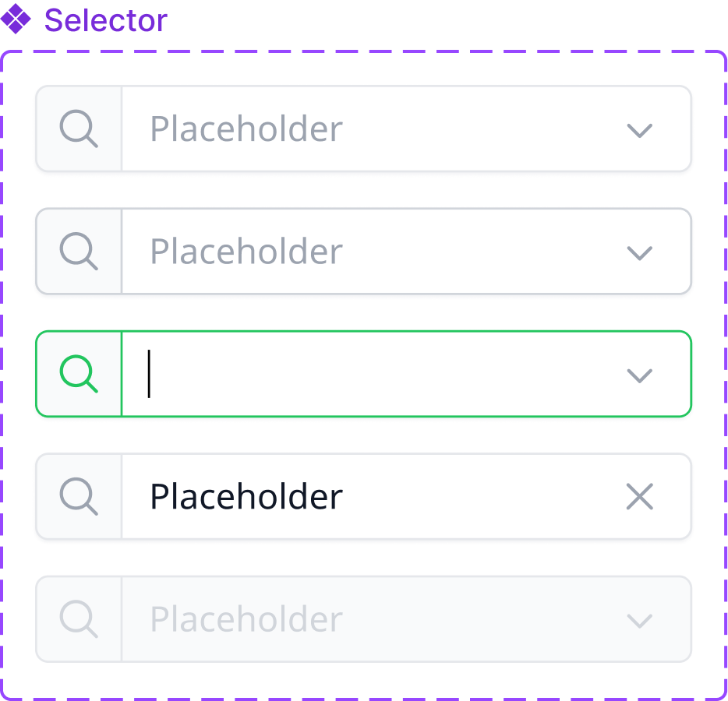Click the dashed purple frame's top border
The width and height of the screenshot is (728, 701).
(x=364, y=52)
